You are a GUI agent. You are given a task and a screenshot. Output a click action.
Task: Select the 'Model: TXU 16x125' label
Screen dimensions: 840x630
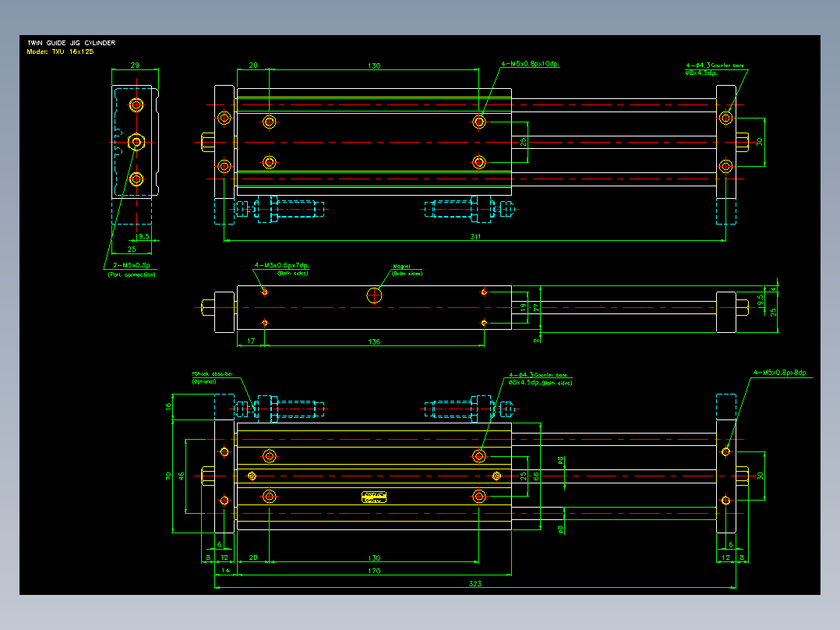click(x=60, y=52)
